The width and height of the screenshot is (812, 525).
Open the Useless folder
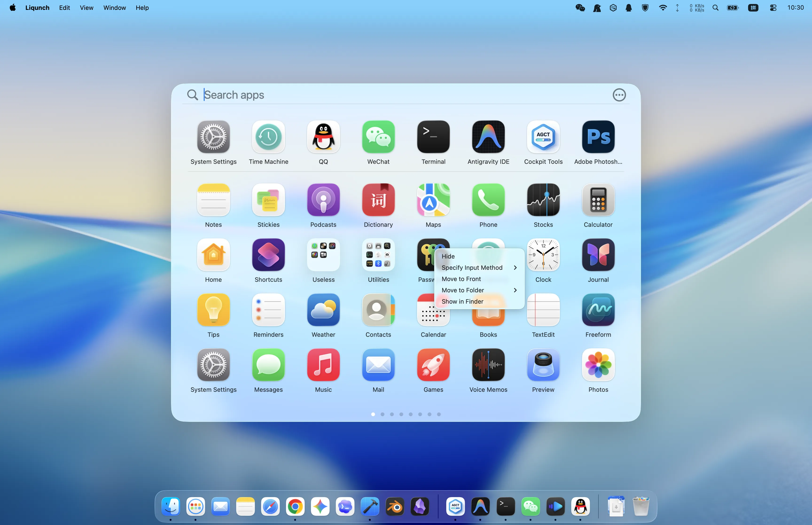point(323,255)
